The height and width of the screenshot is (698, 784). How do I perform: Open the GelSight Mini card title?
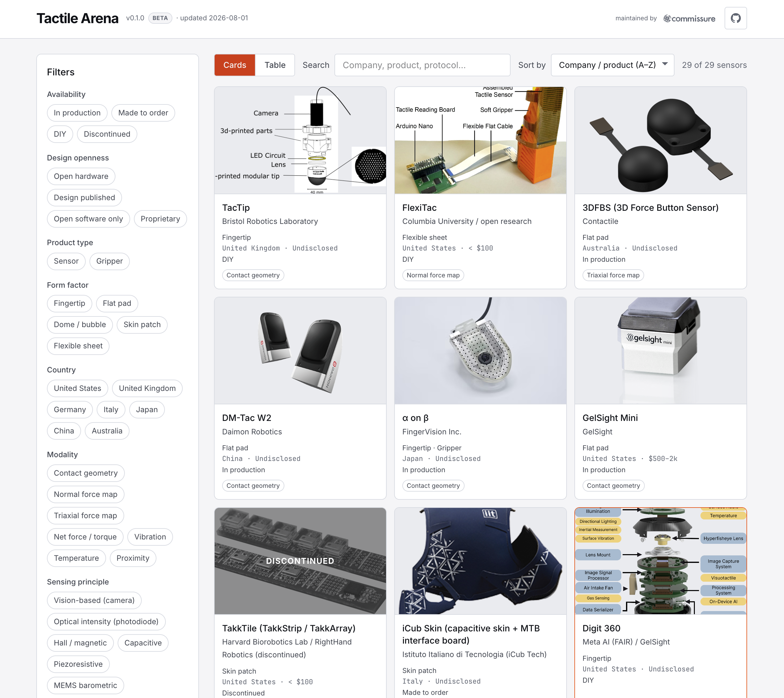click(x=610, y=418)
